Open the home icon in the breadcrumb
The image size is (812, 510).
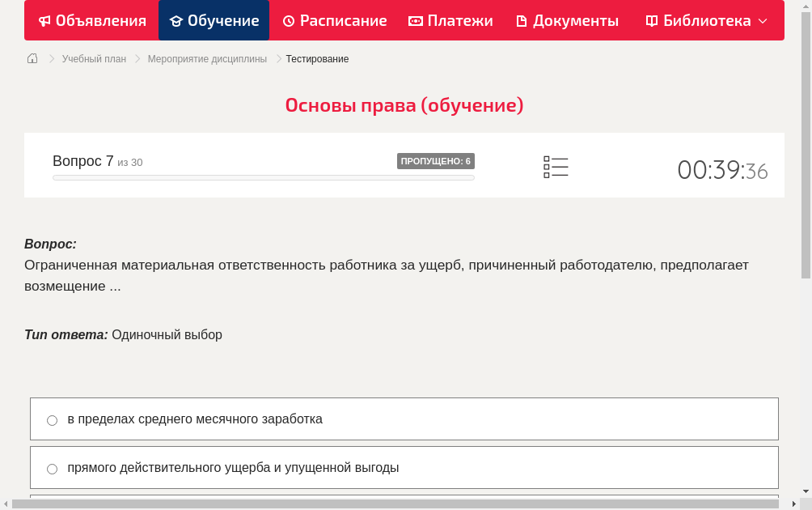pos(32,57)
